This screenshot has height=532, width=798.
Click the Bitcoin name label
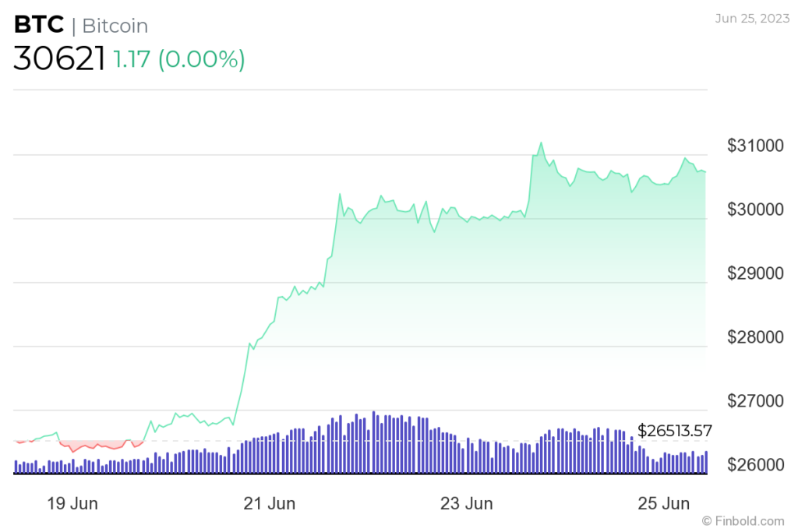pos(115,26)
